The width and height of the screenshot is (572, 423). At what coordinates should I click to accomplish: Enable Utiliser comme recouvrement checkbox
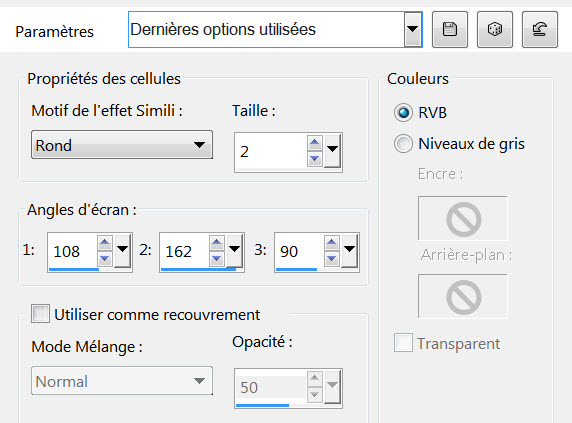(40, 314)
